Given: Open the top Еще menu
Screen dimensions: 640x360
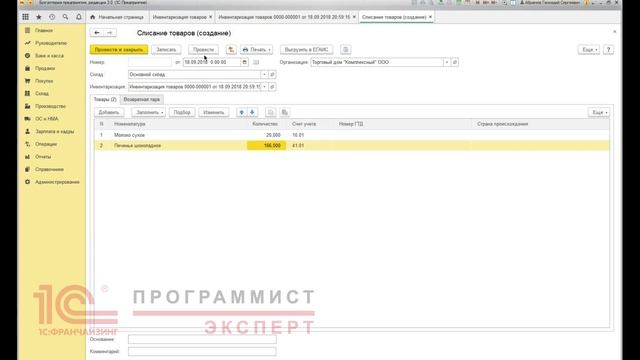Looking at the screenshot, I should [589, 49].
